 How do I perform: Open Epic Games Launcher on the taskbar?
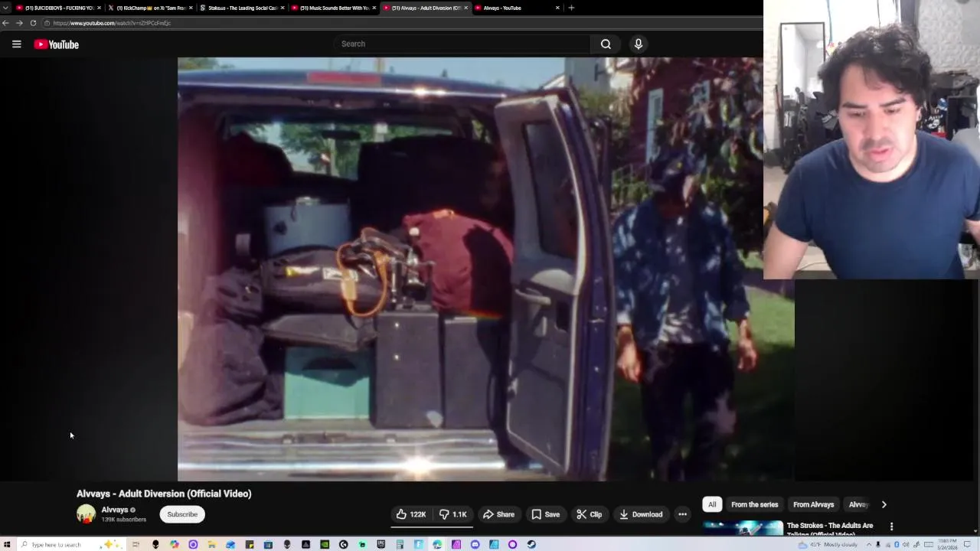[x=381, y=544]
